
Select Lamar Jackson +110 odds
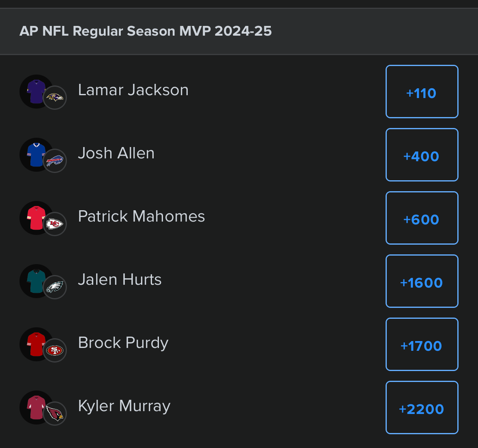422,92
